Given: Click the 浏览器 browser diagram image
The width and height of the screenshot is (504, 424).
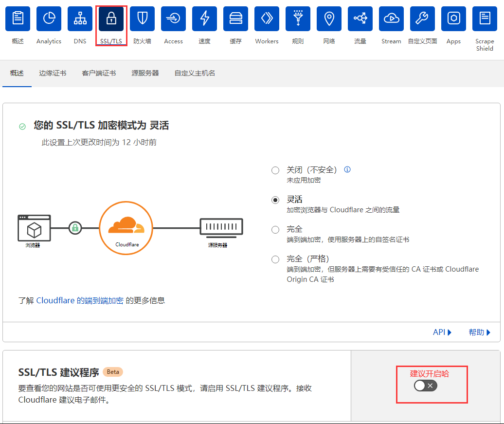Looking at the screenshot, I should (x=34, y=228).
